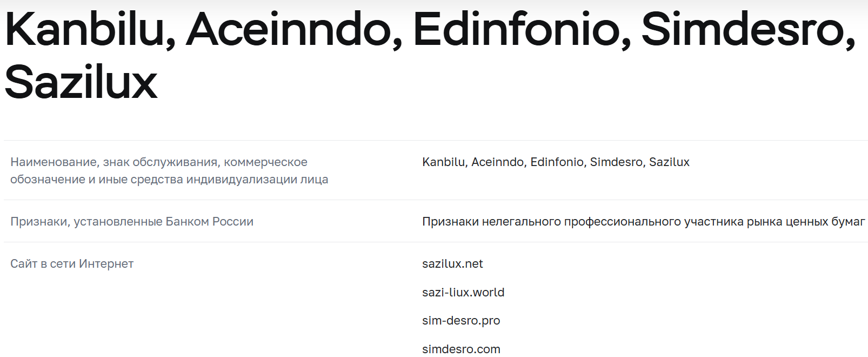Click 'Kanbilu' in the name row value

444,162
